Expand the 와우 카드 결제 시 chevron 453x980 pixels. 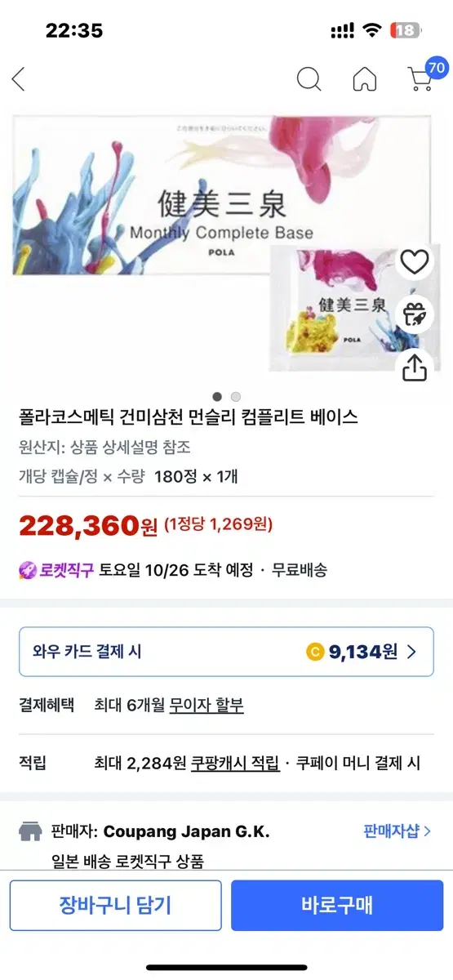coord(411,652)
